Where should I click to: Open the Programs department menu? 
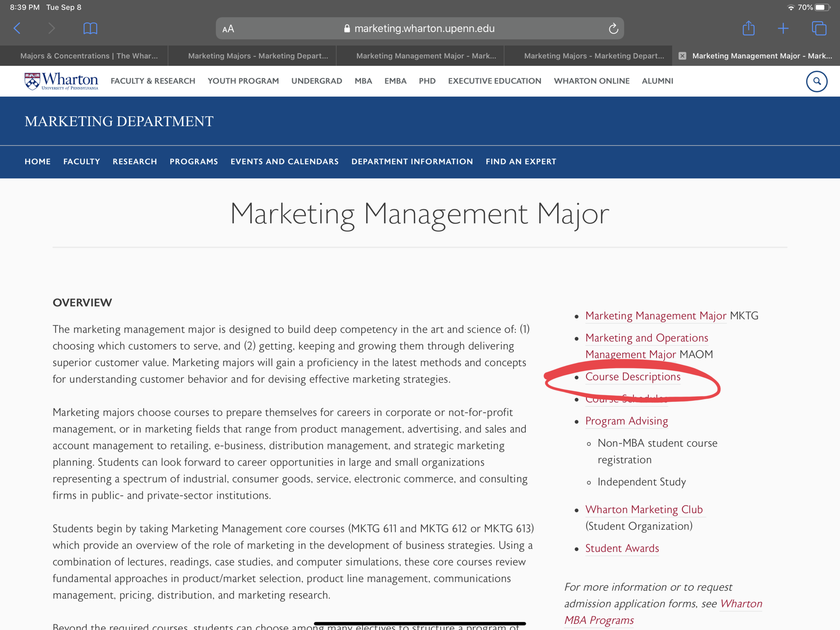pyautogui.click(x=194, y=161)
